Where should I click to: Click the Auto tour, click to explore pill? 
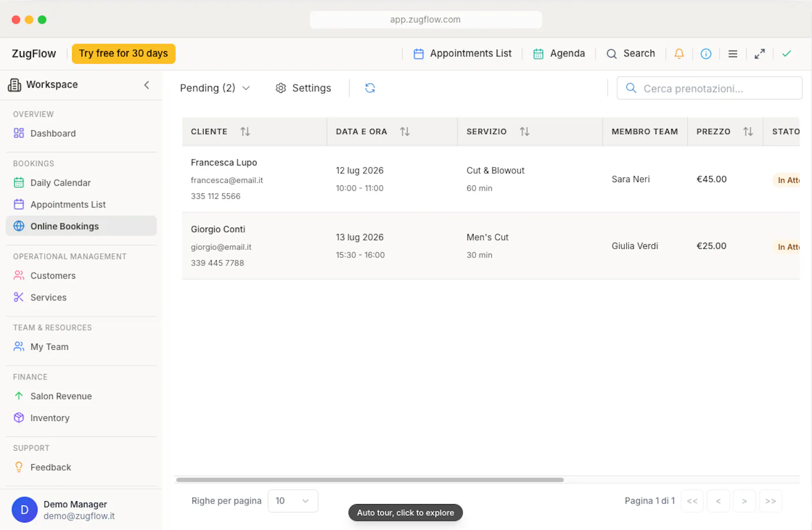coord(405,513)
